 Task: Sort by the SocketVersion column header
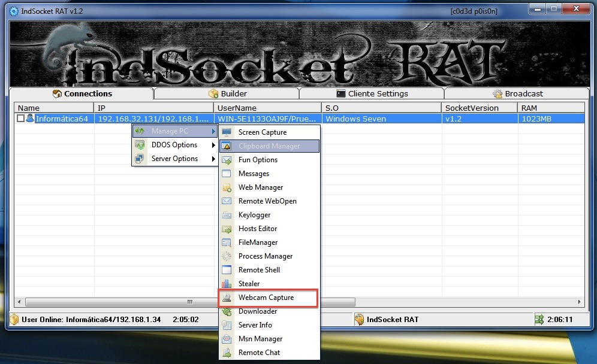[x=480, y=108]
